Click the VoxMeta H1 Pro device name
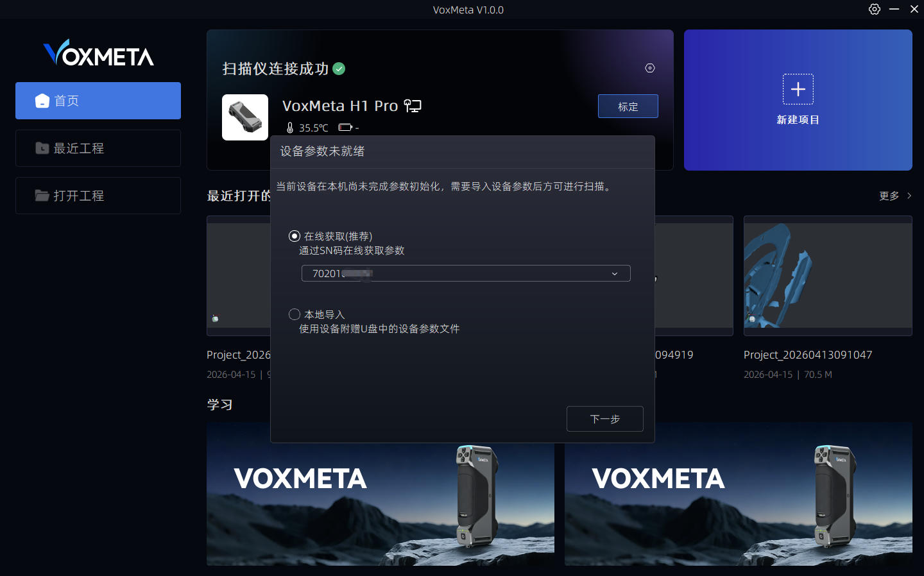The height and width of the screenshot is (576, 924). tap(340, 106)
